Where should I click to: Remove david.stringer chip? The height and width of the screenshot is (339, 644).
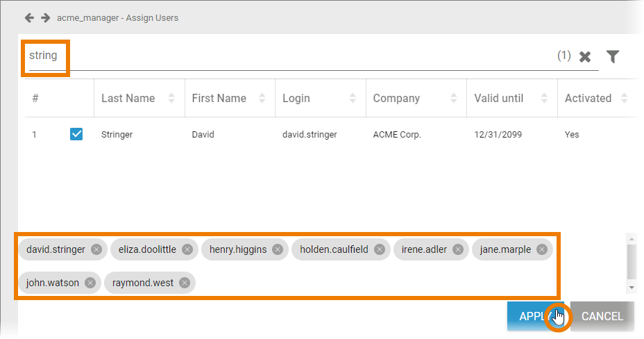point(96,249)
